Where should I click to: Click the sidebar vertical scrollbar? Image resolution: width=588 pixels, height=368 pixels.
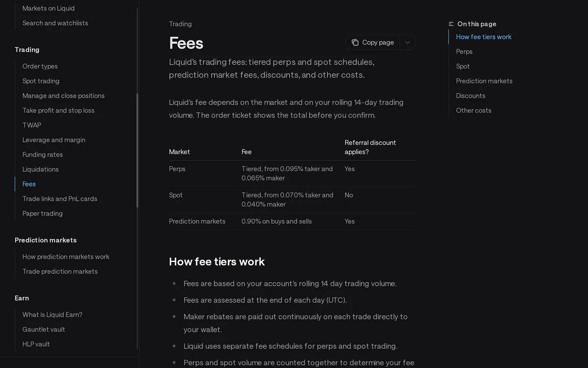(x=137, y=150)
